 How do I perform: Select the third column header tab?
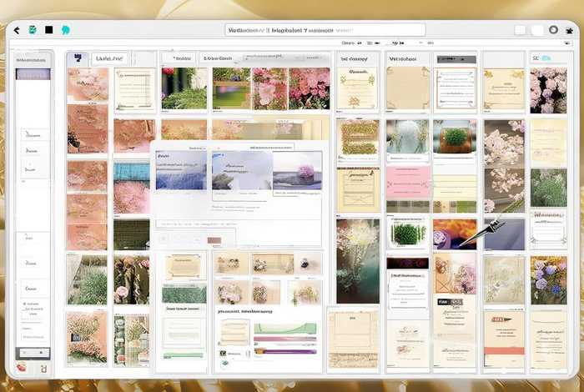[177, 58]
